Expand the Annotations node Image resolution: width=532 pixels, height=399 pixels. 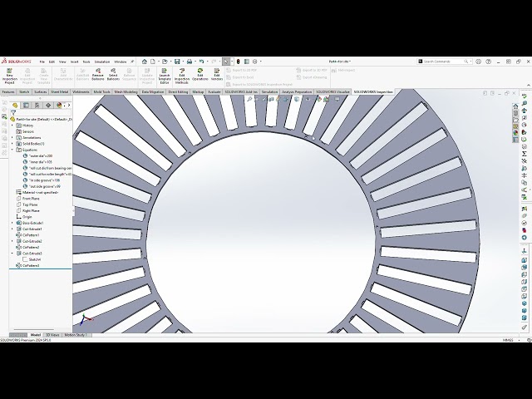pyautogui.click(x=12, y=138)
